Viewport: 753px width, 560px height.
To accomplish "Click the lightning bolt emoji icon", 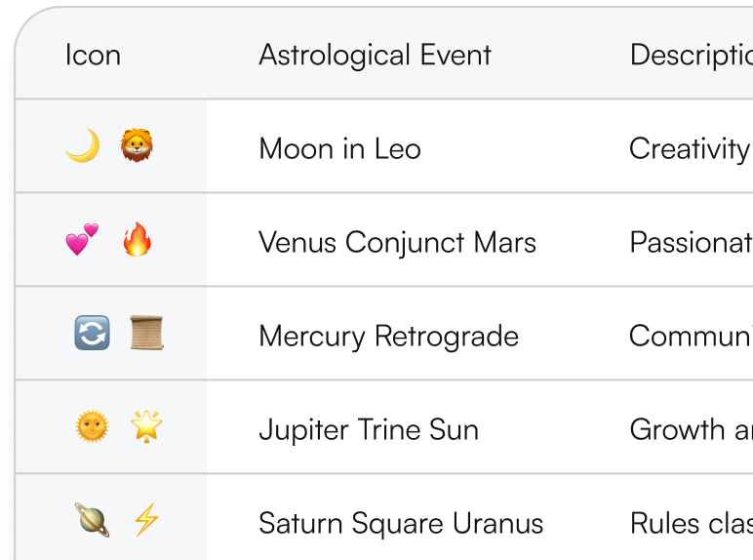I will coord(146,521).
